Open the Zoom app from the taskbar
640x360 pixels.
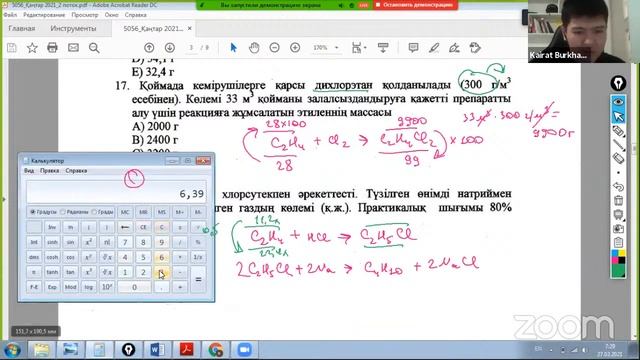click(244, 350)
